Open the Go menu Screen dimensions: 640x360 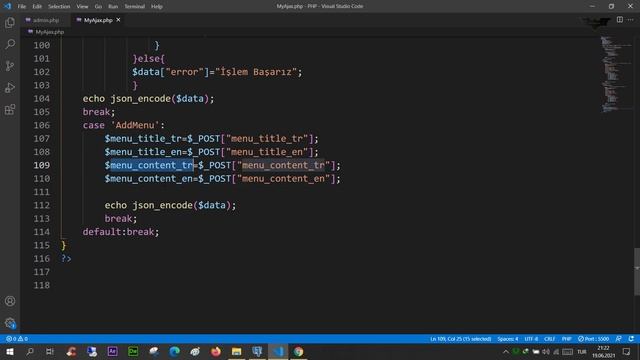coord(98,6)
